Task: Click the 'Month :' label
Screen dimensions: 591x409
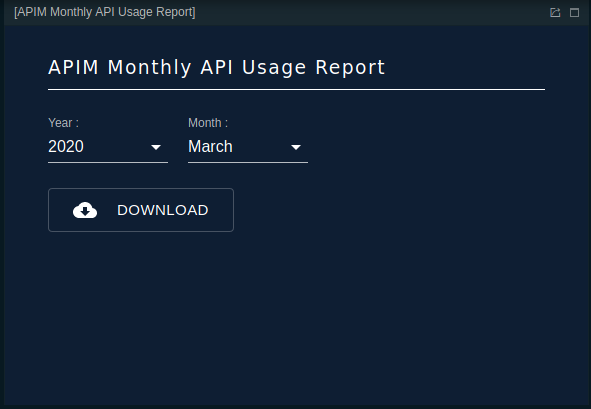Action: (208, 123)
